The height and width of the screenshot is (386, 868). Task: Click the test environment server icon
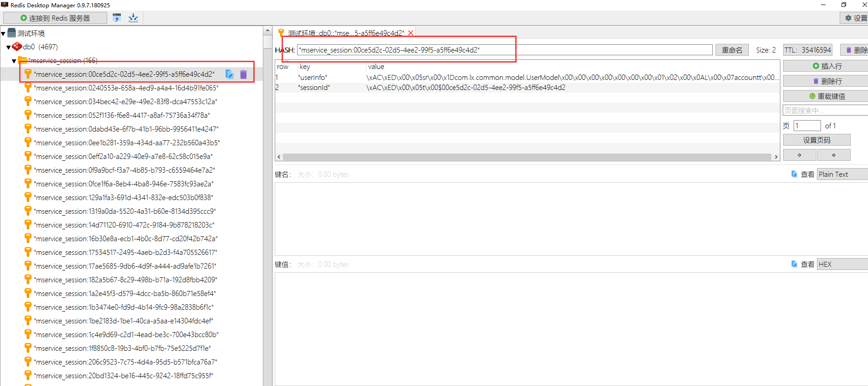click(x=12, y=33)
